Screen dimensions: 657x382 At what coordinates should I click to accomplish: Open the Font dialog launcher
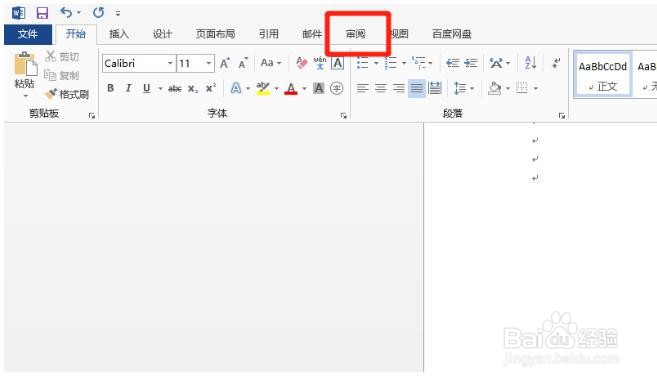coord(344,116)
